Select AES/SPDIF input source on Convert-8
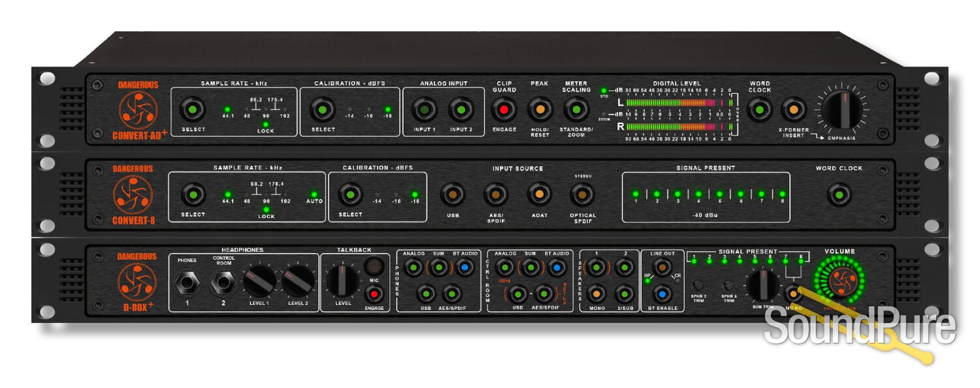980x388 pixels. (495, 194)
